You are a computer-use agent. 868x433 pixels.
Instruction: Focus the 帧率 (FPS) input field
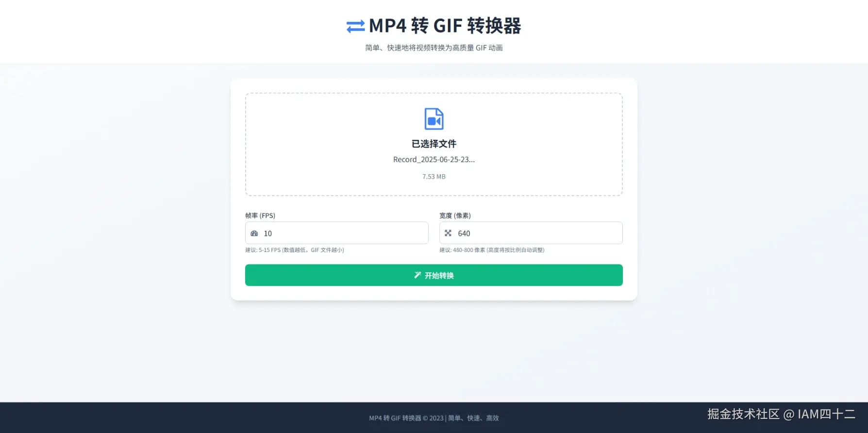337,233
